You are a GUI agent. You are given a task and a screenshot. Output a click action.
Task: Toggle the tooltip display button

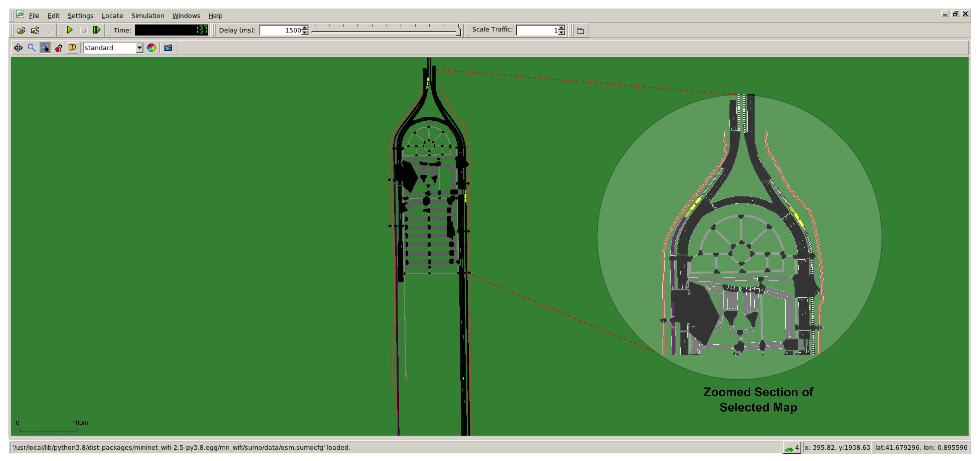click(59, 48)
